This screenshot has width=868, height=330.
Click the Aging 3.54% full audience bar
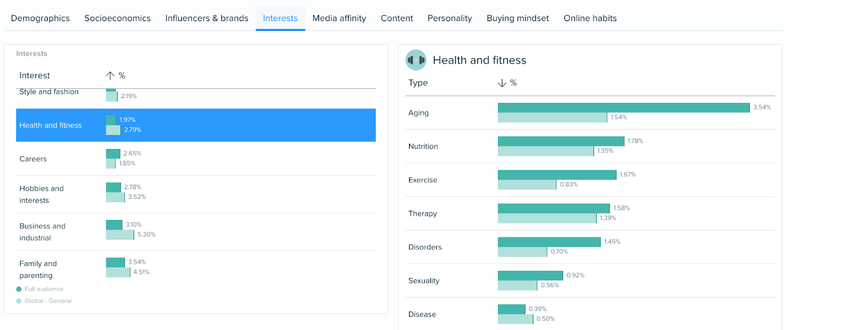(624, 108)
